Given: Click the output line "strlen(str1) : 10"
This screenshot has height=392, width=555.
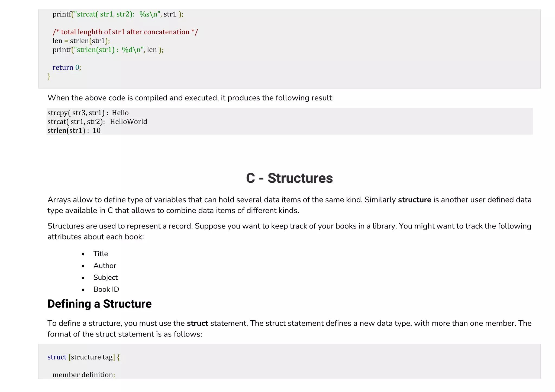Looking at the screenshot, I should 74,130.
